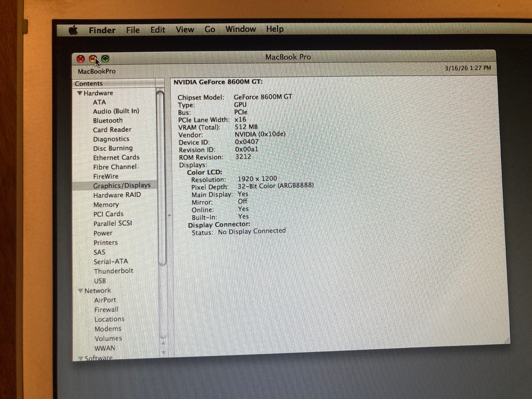The width and height of the screenshot is (532, 399).
Task: Click the Revision ID value 0x00a1
Action: pyautogui.click(x=247, y=149)
